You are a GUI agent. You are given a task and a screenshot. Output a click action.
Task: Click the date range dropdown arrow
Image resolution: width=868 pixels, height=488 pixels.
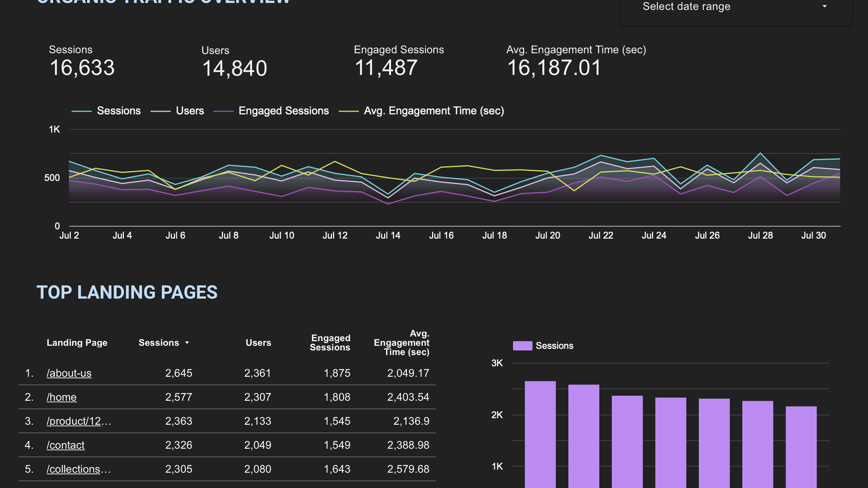(x=825, y=6)
